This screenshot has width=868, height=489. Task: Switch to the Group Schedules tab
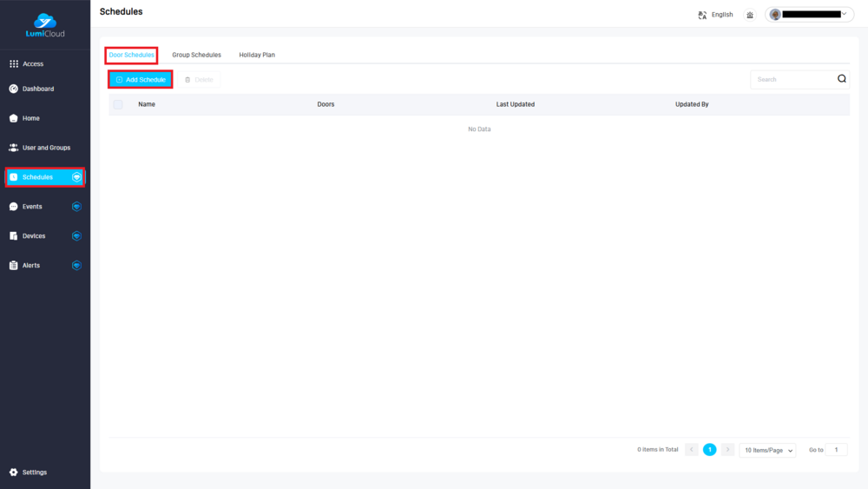(196, 55)
